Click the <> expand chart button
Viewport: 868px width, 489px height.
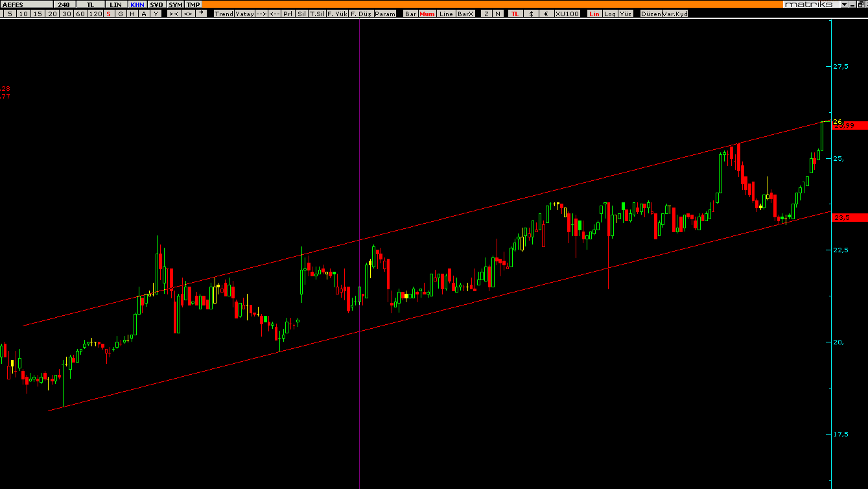click(187, 14)
